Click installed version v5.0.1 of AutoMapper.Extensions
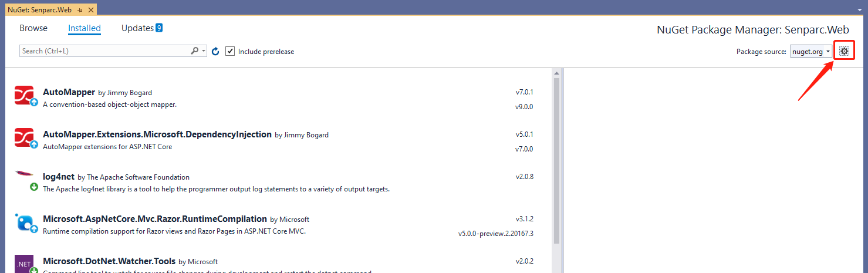The height and width of the screenshot is (273, 868). tap(524, 134)
